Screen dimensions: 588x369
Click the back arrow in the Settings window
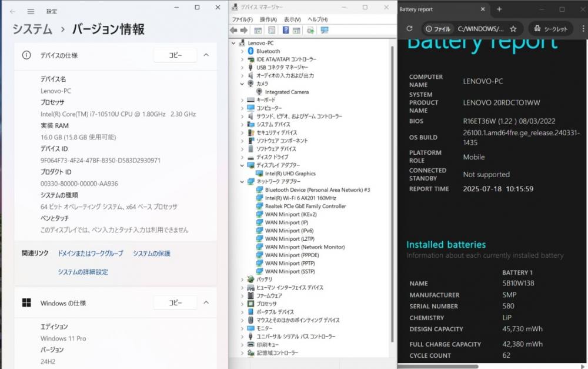pyautogui.click(x=13, y=12)
